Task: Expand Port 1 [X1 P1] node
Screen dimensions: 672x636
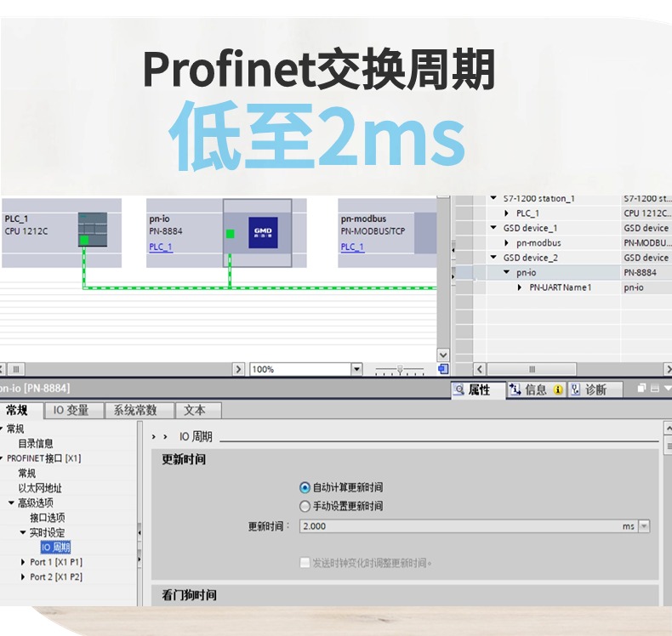Action: point(23,562)
